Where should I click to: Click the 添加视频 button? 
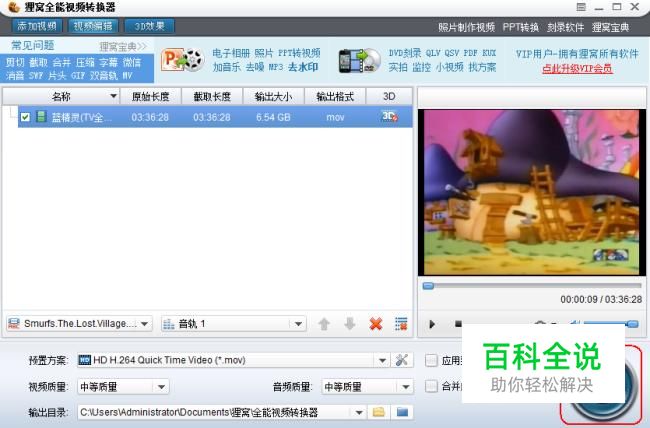(x=37, y=26)
